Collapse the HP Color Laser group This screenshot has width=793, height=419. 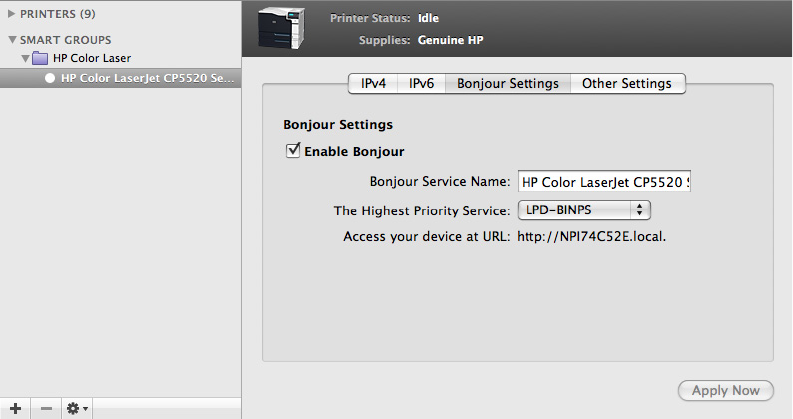click(25, 58)
